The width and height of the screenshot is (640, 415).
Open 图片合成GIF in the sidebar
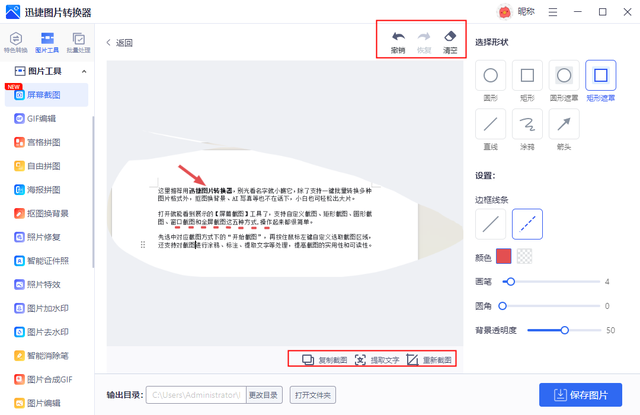47,379
